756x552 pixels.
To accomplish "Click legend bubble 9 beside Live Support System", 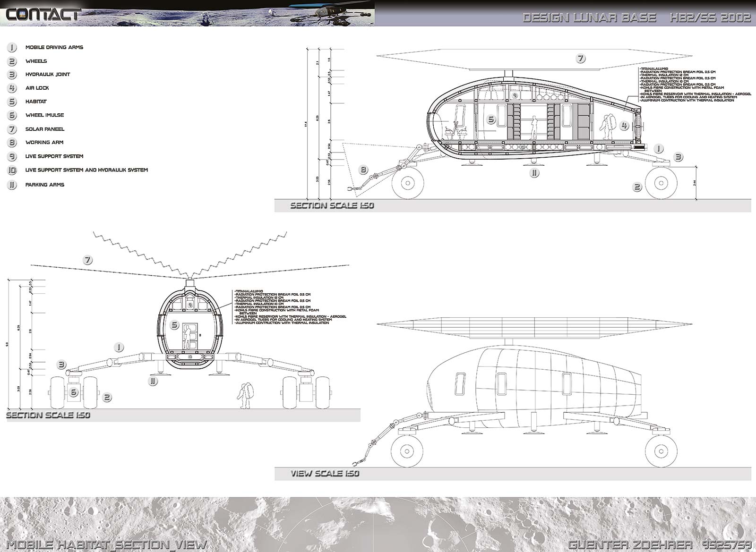I will tap(12, 156).
